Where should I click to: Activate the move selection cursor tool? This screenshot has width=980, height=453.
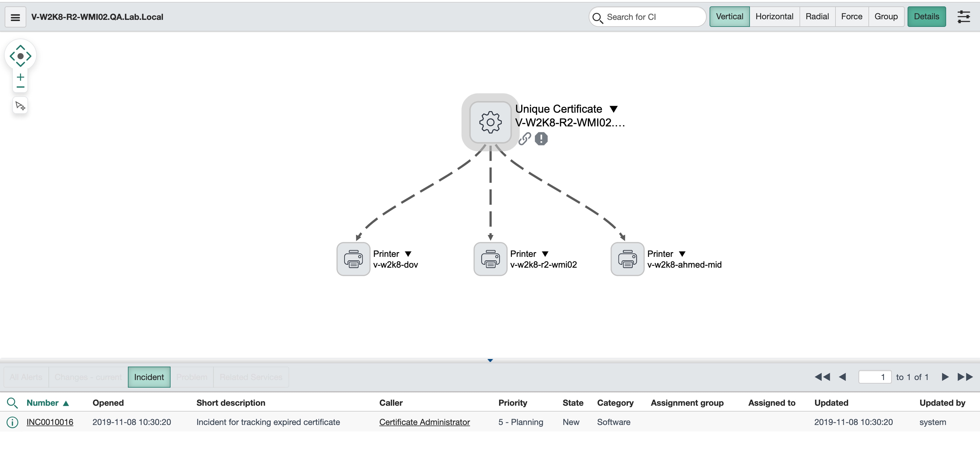click(x=20, y=105)
